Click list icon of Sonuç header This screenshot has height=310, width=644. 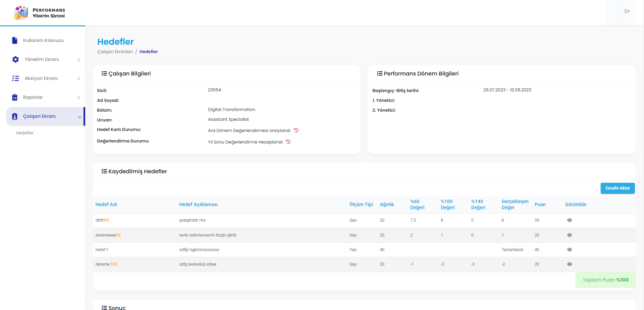click(x=104, y=307)
